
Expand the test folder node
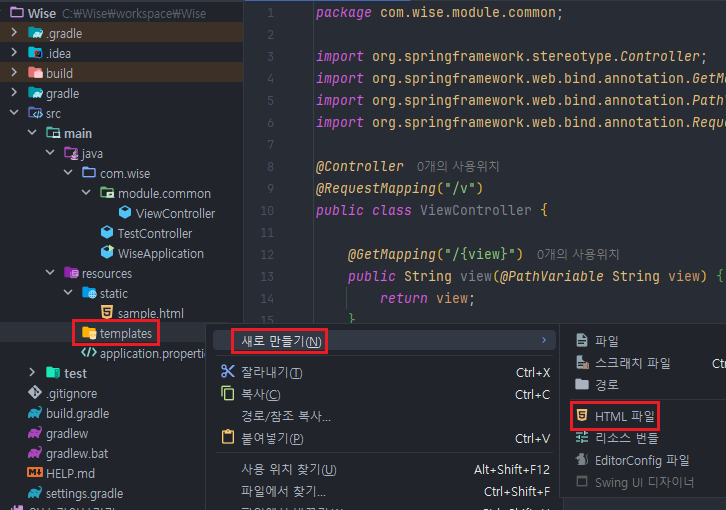point(32,372)
